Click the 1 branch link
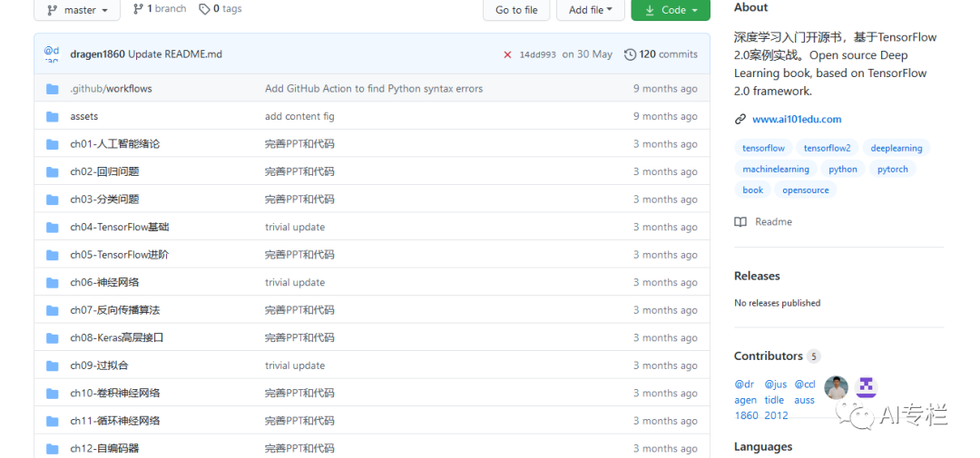This screenshot has width=980, height=458. [x=160, y=9]
